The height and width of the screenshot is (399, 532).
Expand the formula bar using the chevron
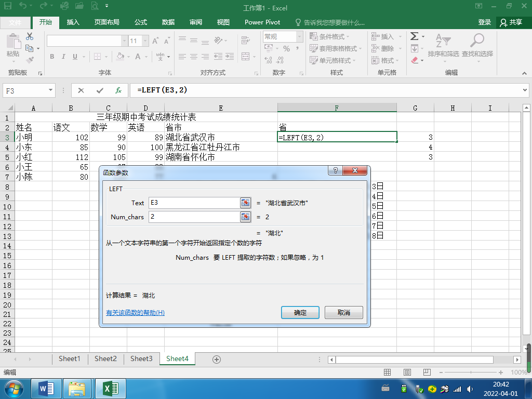(524, 90)
